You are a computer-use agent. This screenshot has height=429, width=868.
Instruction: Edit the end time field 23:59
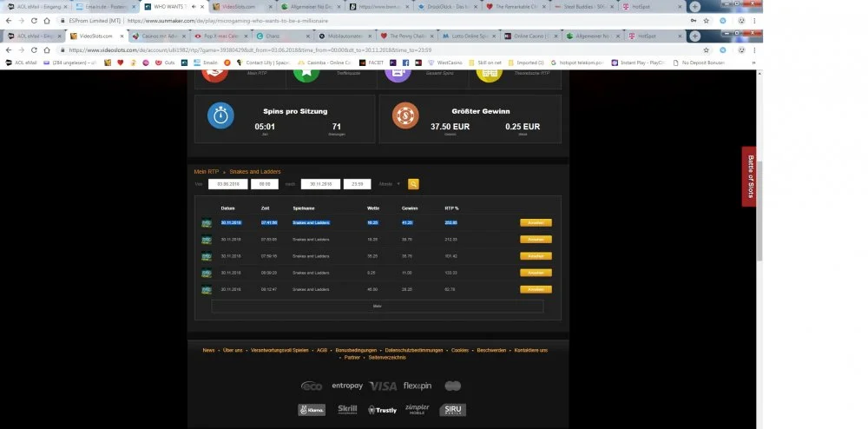click(357, 184)
